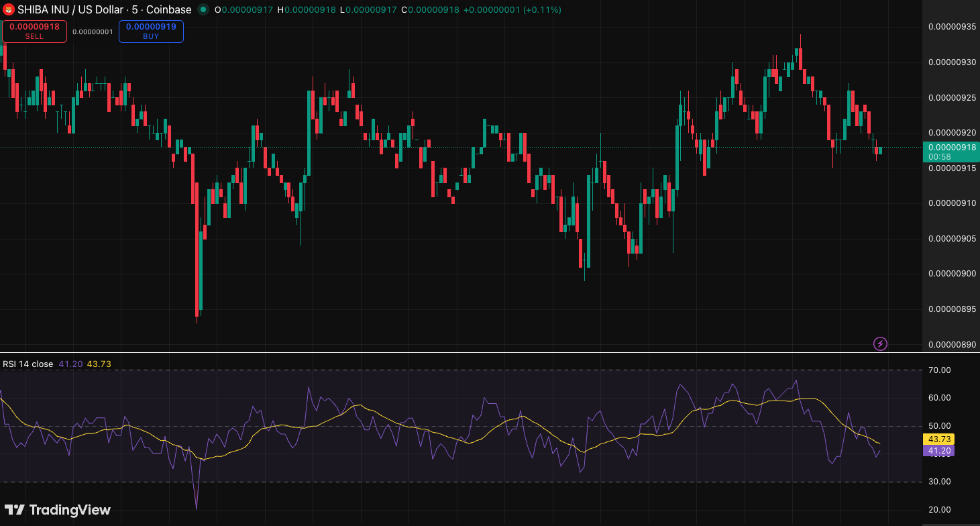Click the green market status dot
Screen dimensions: 980x526
tap(203, 10)
